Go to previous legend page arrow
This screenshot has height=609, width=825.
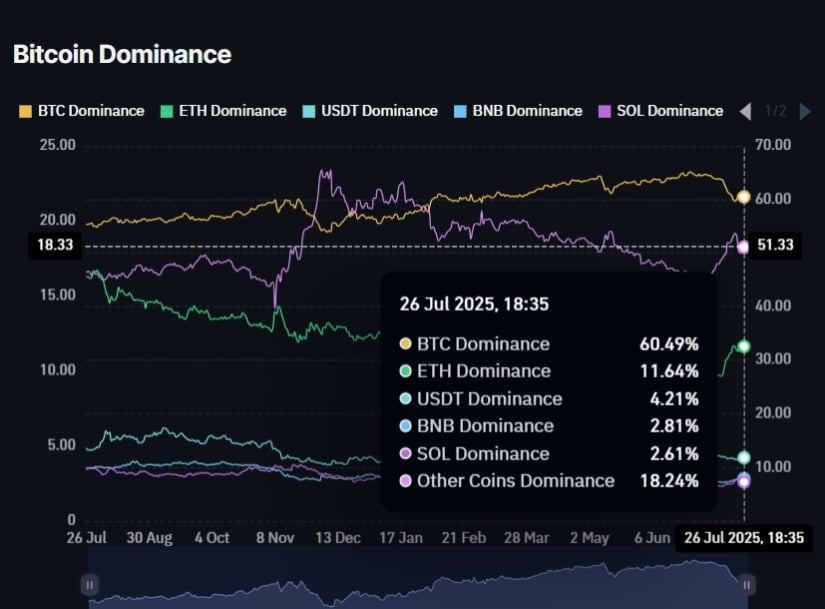coord(746,112)
